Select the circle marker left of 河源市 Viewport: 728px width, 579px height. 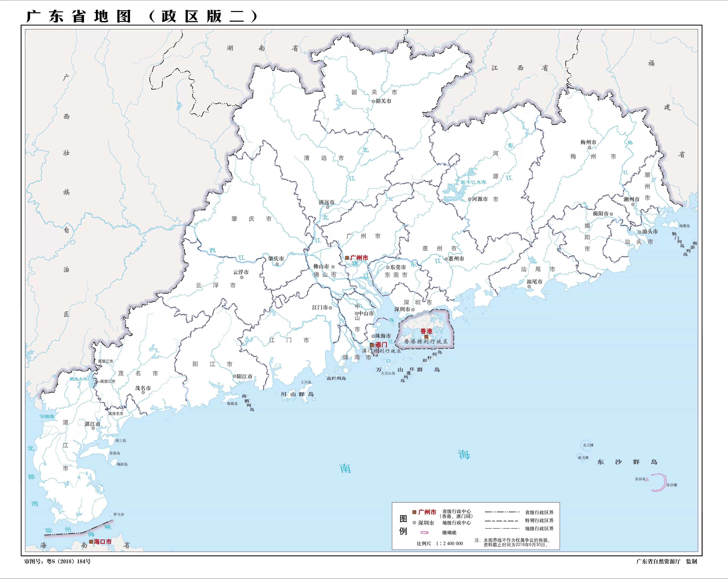pos(469,199)
